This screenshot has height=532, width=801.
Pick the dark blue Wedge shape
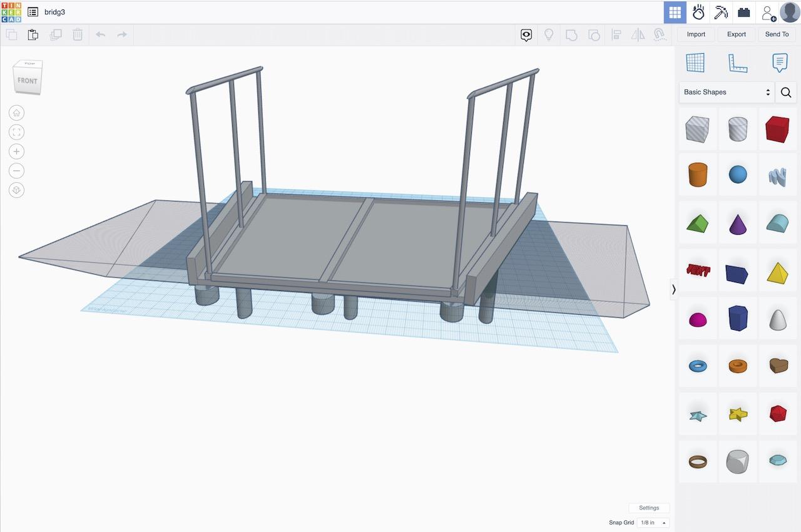738,271
